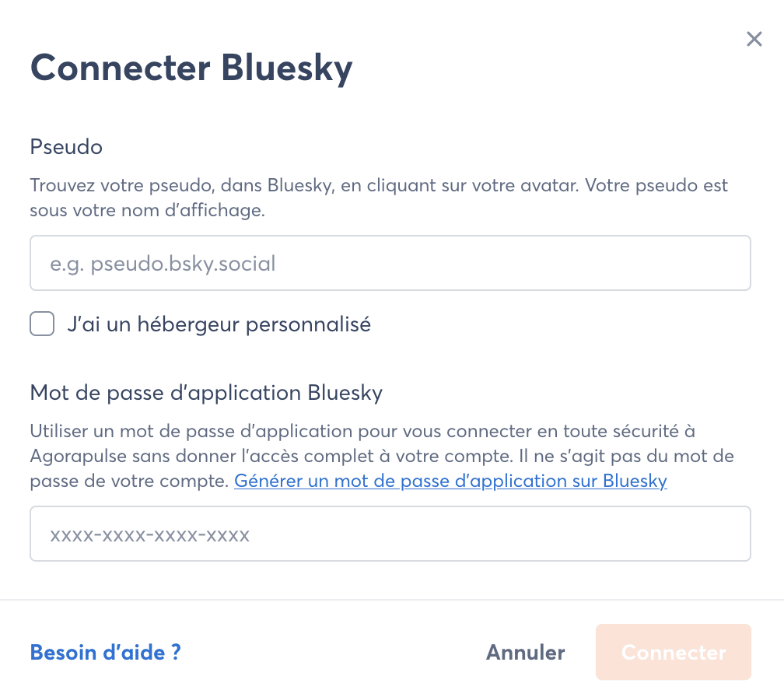784x697 pixels.
Task: Click the pseudo helper text about your avatar
Action: [379, 187]
